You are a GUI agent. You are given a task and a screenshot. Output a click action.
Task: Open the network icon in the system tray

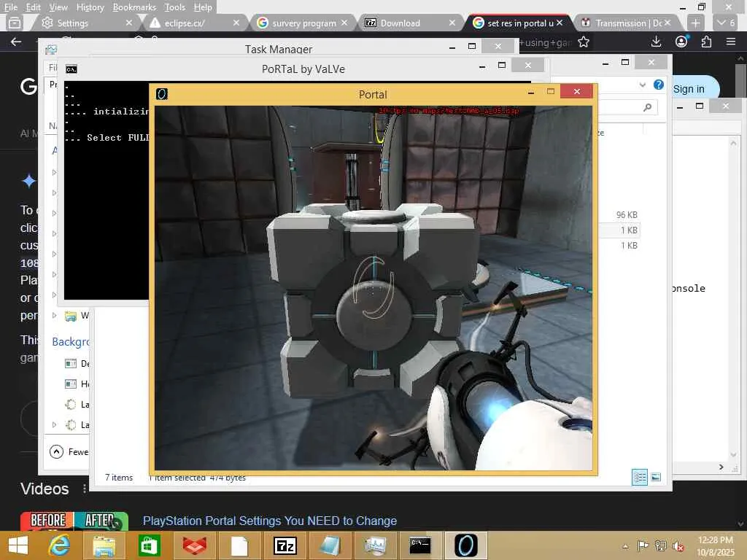click(x=660, y=545)
